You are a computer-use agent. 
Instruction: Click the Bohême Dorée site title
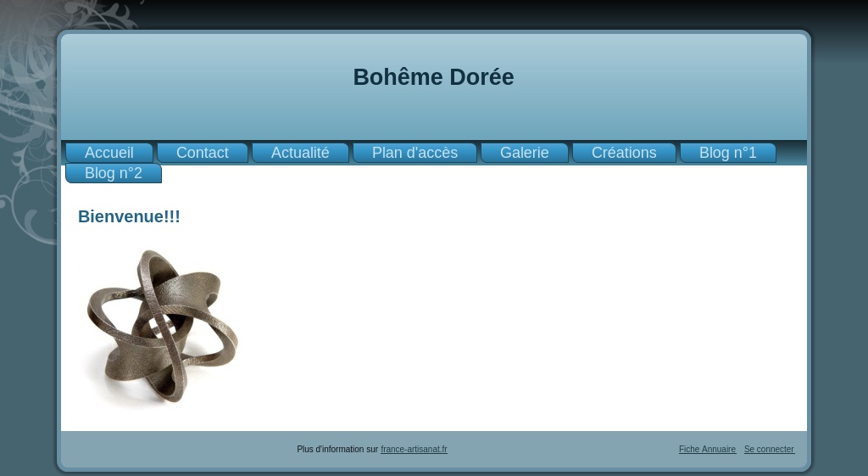coord(433,77)
